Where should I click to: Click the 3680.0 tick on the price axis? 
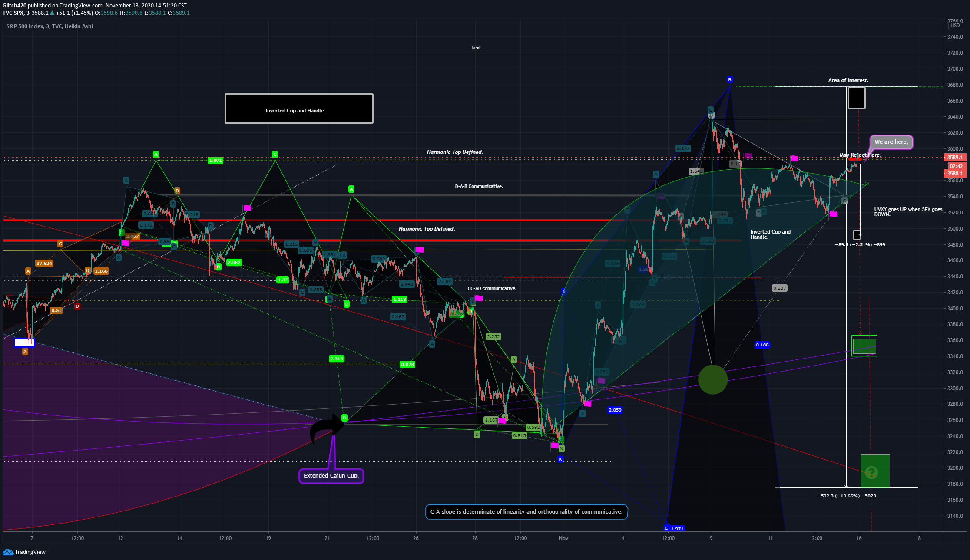955,85
